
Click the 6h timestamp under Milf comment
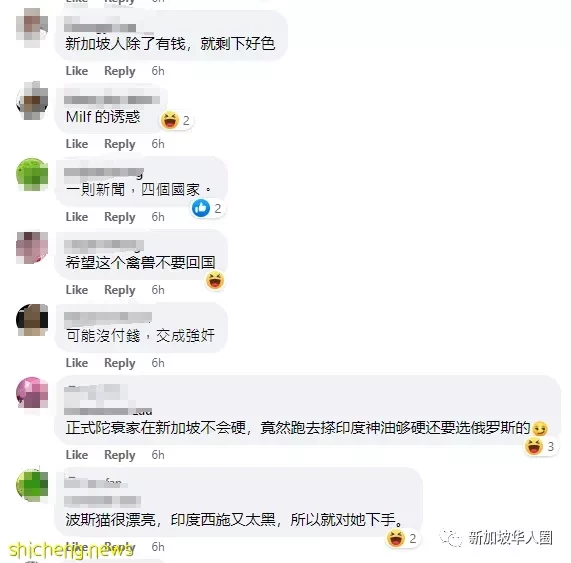tap(158, 144)
